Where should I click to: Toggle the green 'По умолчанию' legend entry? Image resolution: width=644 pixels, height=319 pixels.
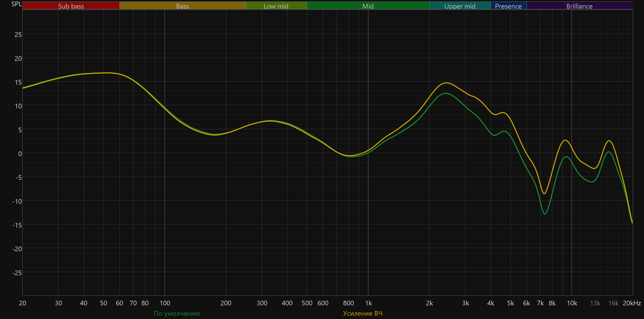click(177, 313)
